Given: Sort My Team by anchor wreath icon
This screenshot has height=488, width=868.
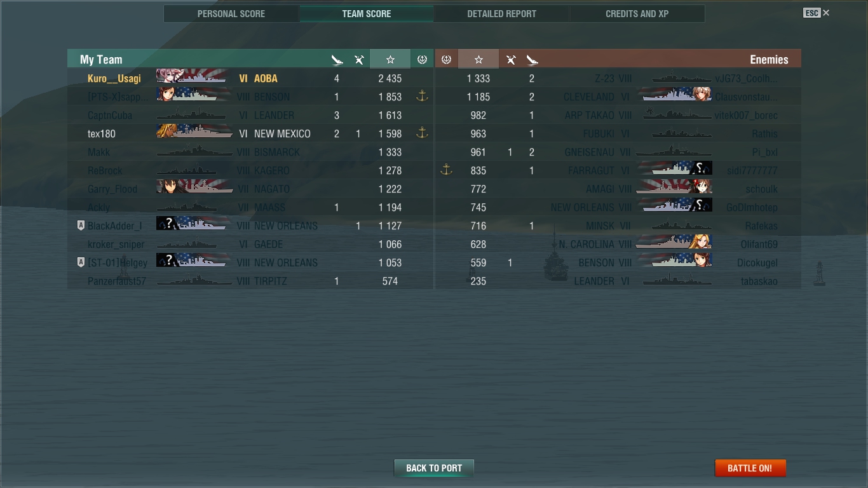Looking at the screenshot, I should [422, 60].
